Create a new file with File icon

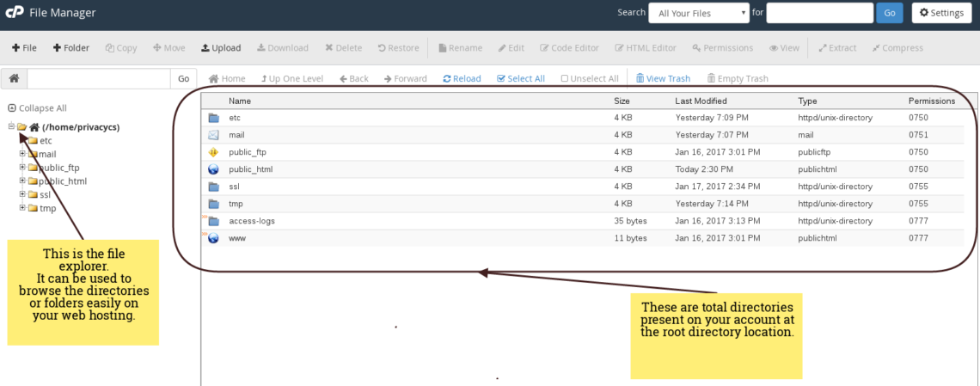[x=16, y=48]
